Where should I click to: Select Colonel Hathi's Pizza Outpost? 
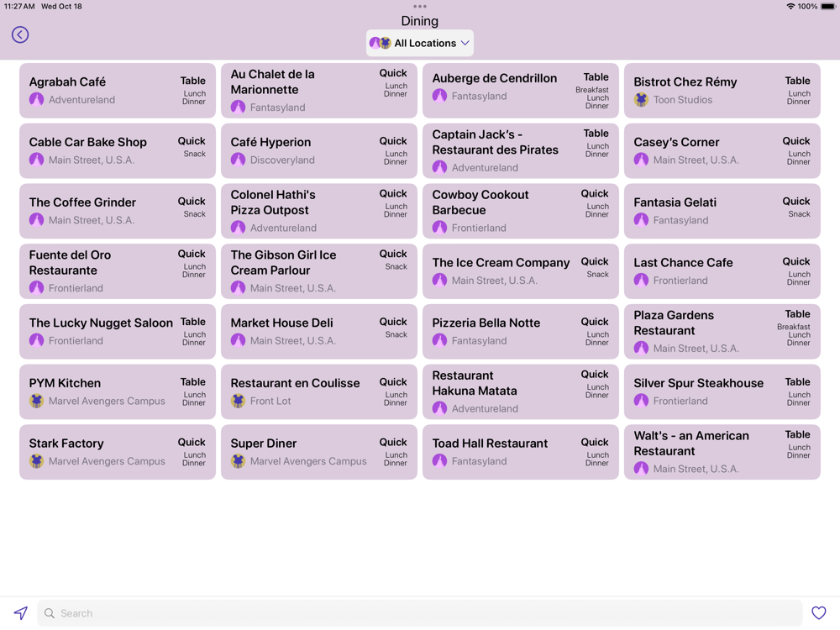[318, 211]
